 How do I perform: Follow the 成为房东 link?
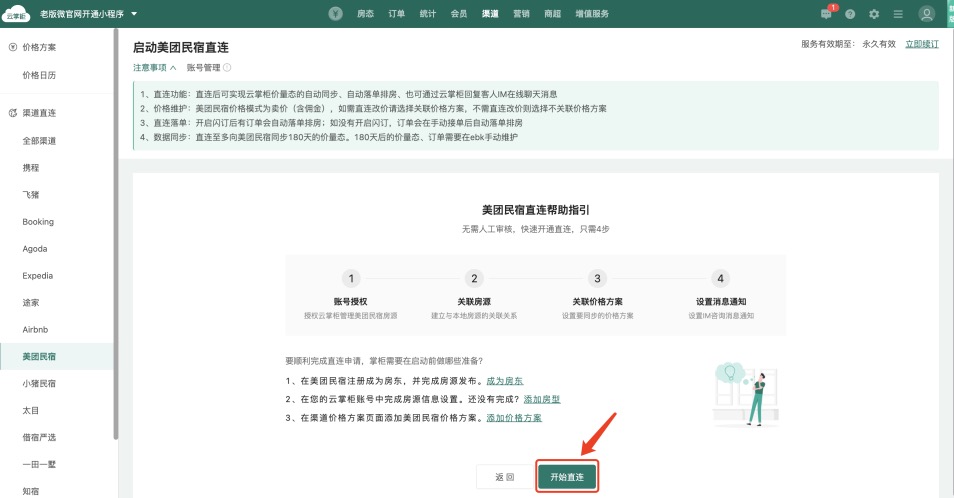tap(505, 381)
